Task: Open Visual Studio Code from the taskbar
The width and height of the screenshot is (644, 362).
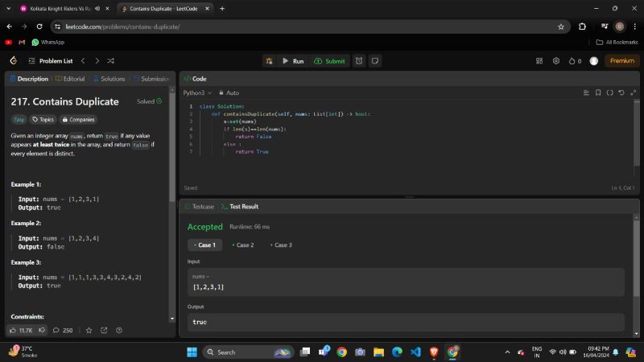Action: [415, 352]
